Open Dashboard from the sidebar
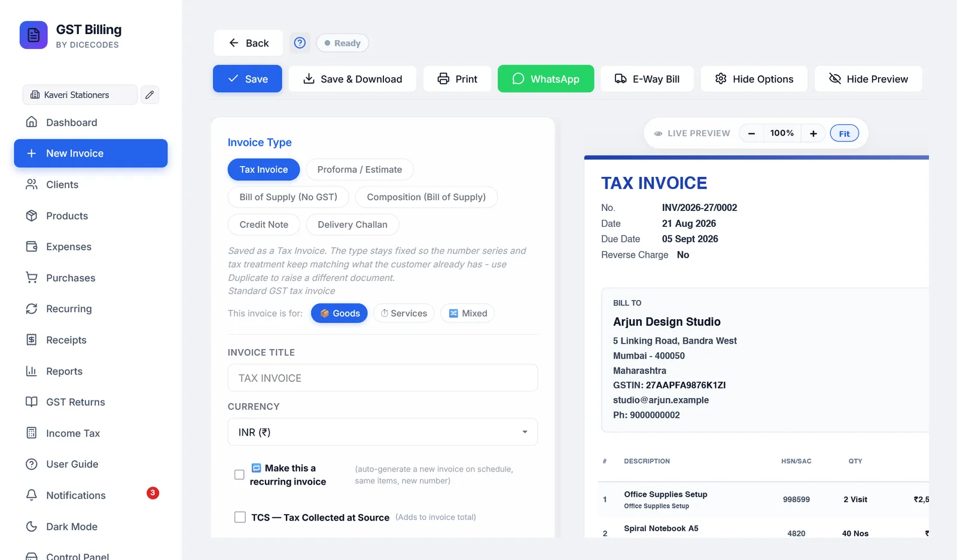This screenshot has width=957, height=560. tap(71, 123)
